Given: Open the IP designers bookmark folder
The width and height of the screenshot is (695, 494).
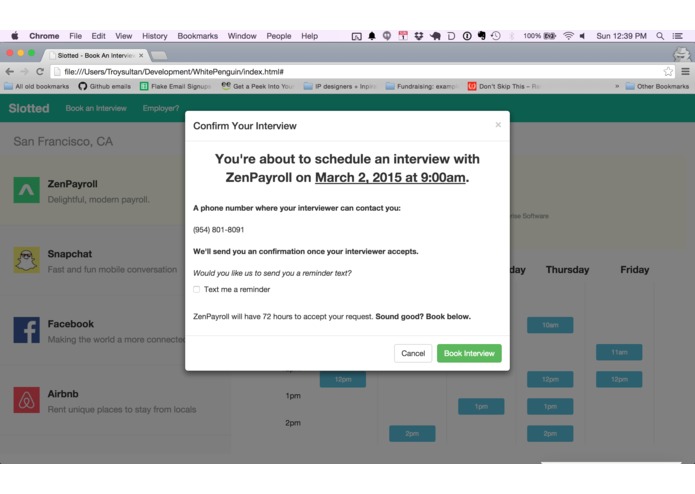Looking at the screenshot, I should [340, 86].
